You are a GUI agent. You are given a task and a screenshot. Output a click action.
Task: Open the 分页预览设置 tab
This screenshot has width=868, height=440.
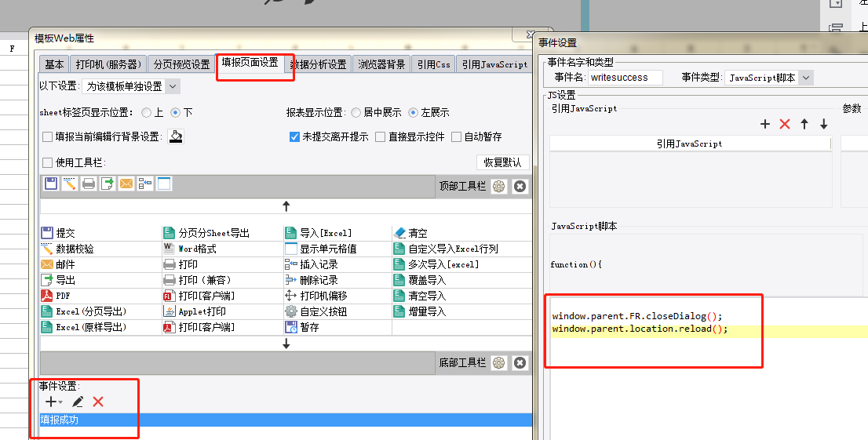(x=181, y=64)
